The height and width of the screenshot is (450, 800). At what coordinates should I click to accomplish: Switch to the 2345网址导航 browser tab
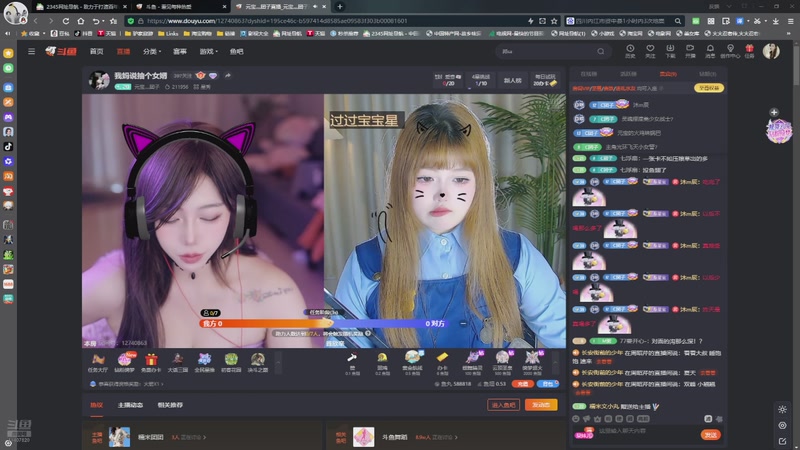[x=81, y=7]
